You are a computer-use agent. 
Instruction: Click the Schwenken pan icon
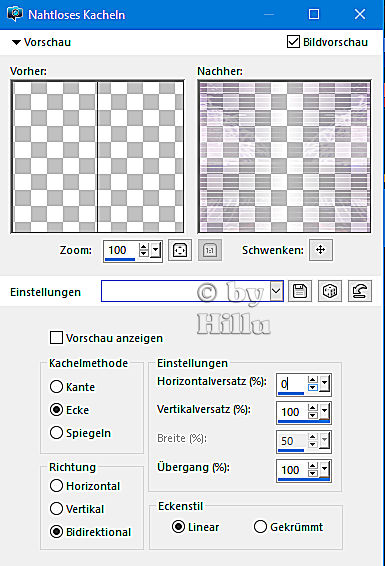point(321,249)
